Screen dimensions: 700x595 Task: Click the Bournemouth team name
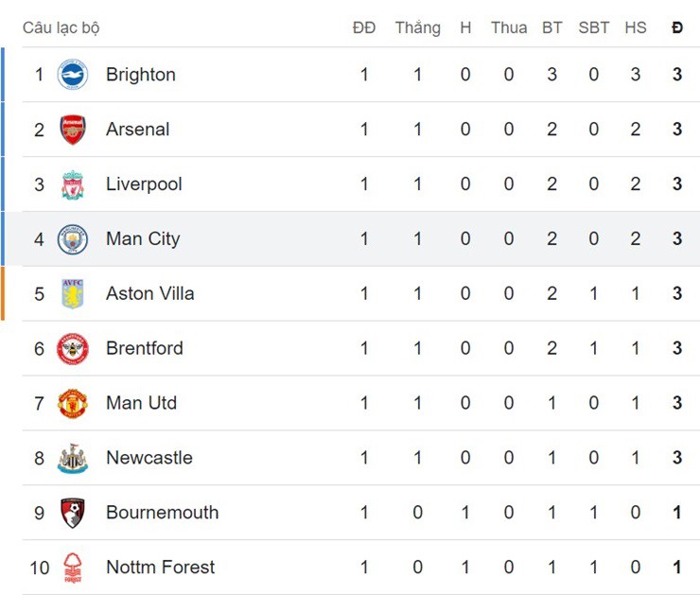162,514
